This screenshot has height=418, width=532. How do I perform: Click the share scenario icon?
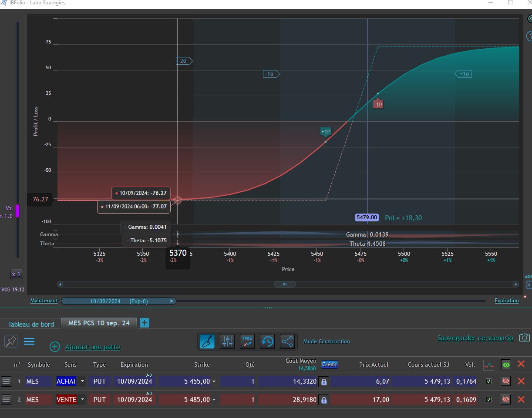[287, 341]
